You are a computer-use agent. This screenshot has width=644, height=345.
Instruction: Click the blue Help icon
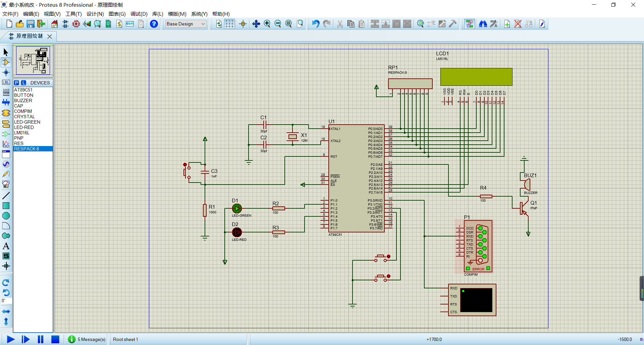[154, 24]
